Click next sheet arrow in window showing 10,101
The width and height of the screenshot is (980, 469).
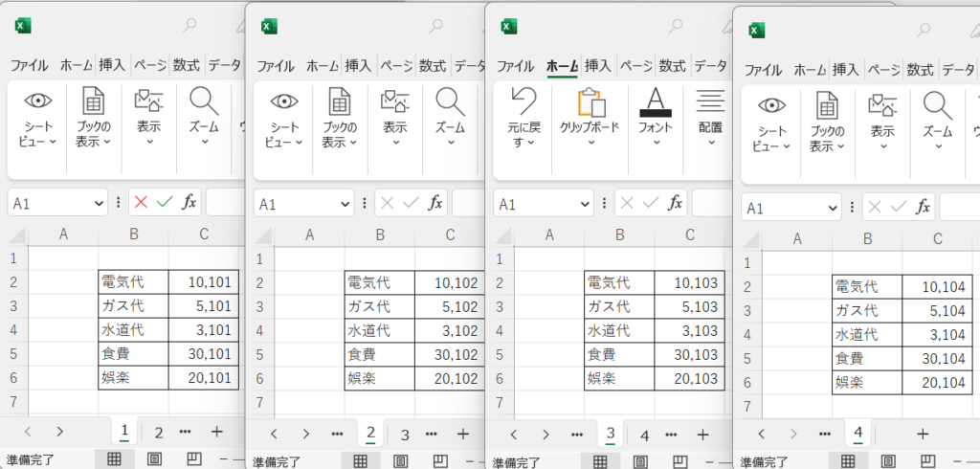point(60,432)
